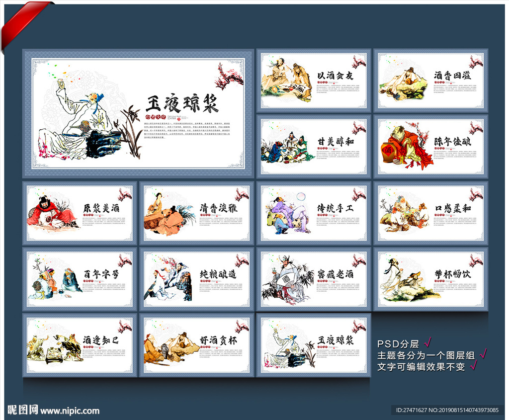Choose the 清香淡雅 poster card
This screenshot has width=509, height=420.
(x=197, y=213)
